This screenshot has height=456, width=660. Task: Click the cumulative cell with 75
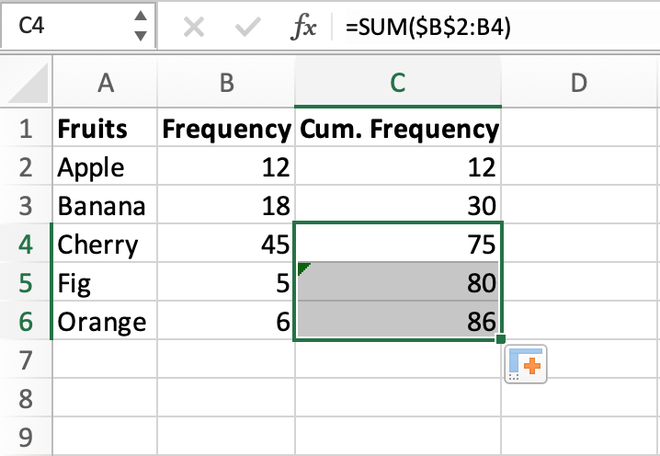398,244
